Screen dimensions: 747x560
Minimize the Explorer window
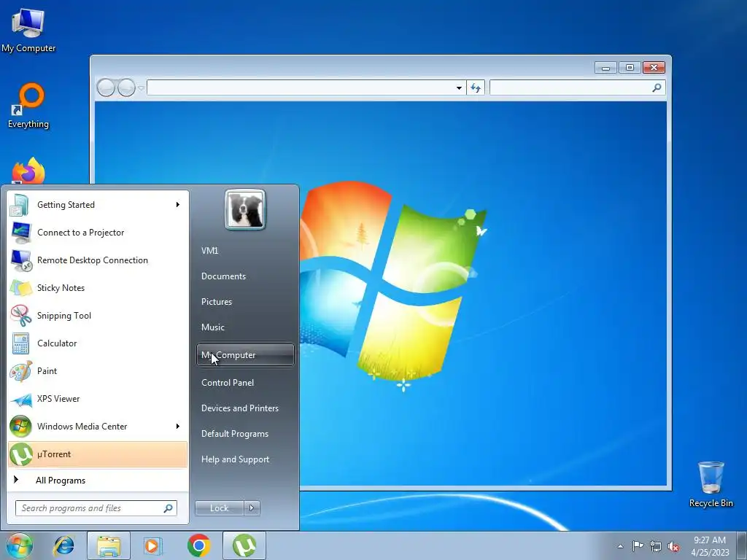pos(606,68)
